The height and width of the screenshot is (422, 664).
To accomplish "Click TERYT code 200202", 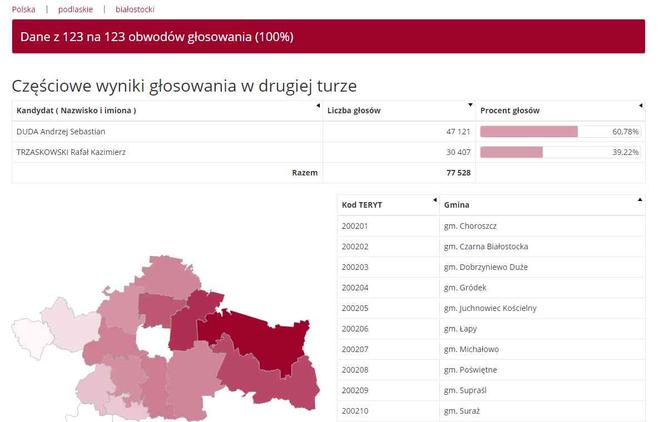I will (355, 246).
